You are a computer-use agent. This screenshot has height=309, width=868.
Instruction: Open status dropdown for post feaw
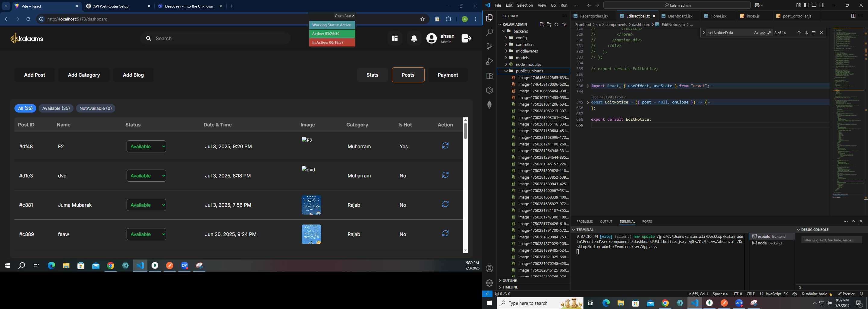[x=146, y=234]
